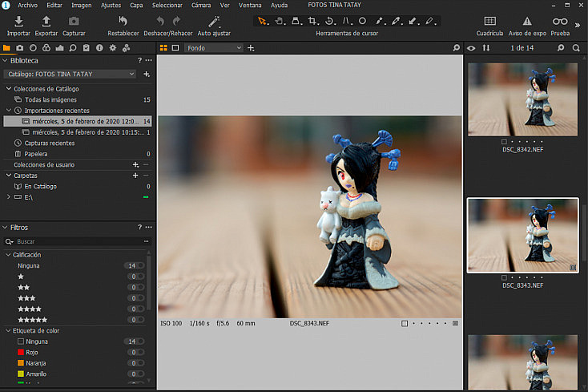The height and width of the screenshot is (392, 588).
Task: Show more toolbar items chevron
Action: [578, 25]
